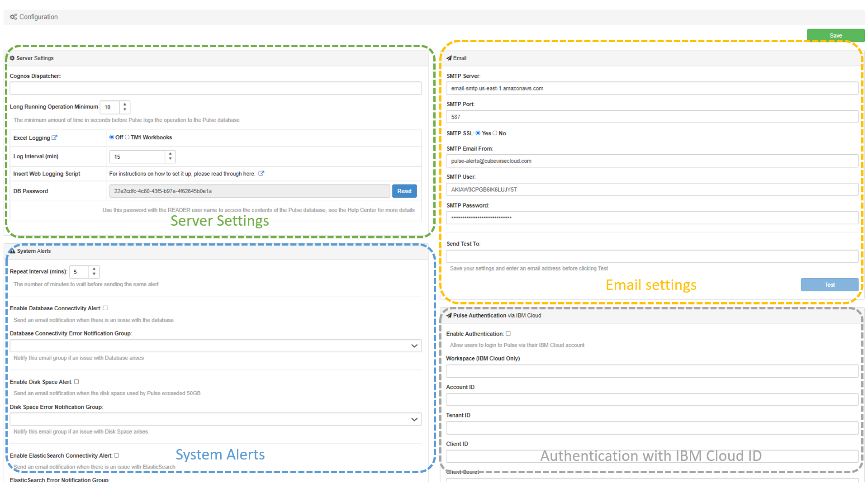Reset the DB Password
The image size is (868, 488).
pos(404,191)
